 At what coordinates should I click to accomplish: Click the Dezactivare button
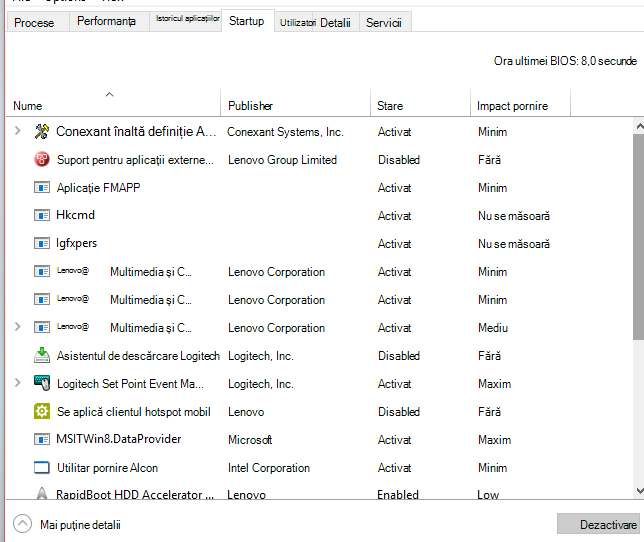598,524
